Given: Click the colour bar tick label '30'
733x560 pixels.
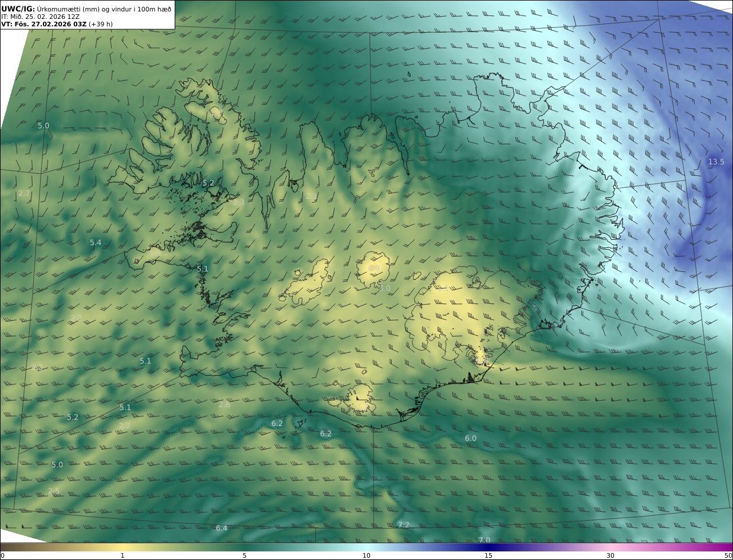Looking at the screenshot, I should 610,555.
